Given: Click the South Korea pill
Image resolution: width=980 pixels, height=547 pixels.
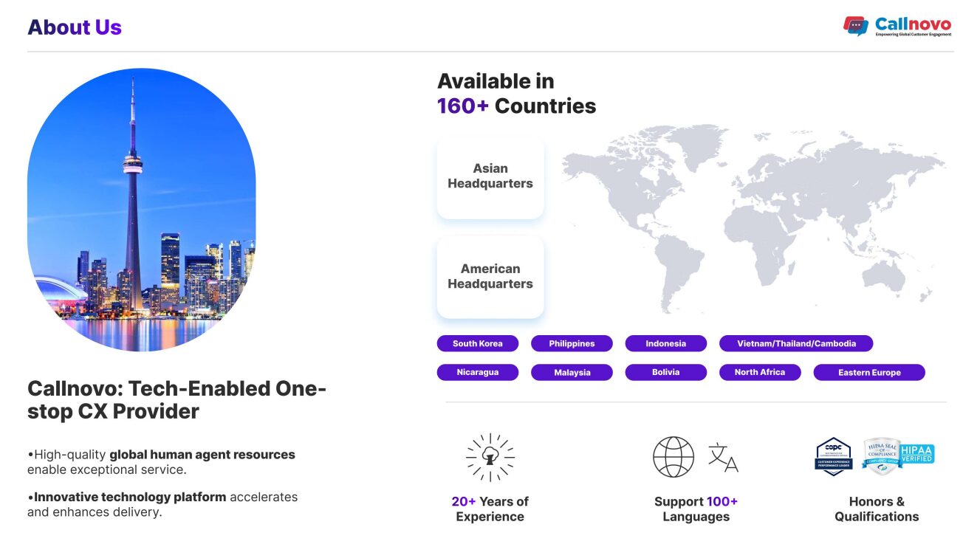Looking at the screenshot, I should pos(478,344).
